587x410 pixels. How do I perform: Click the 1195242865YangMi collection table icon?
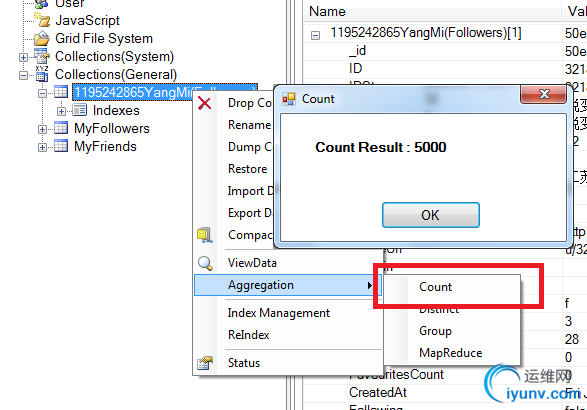pyautogui.click(x=61, y=92)
